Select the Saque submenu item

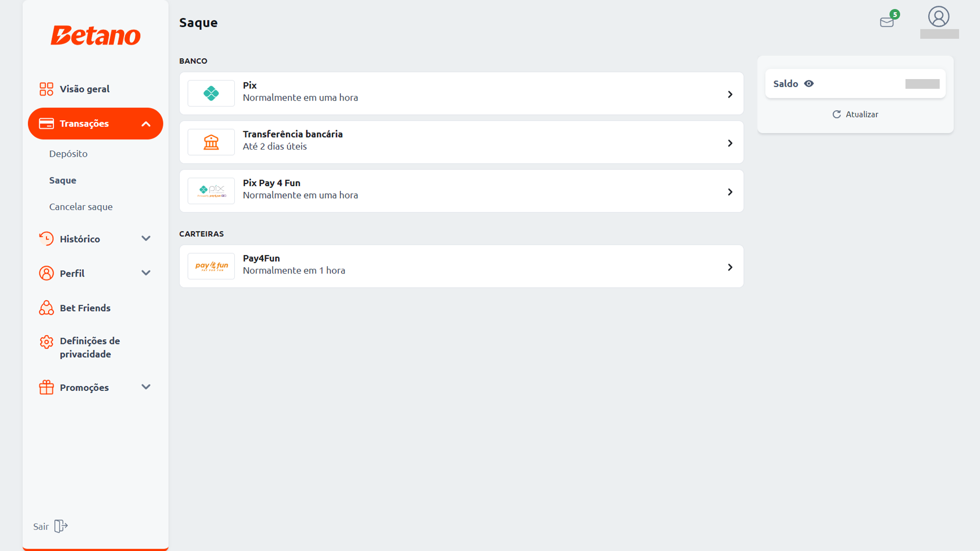click(x=63, y=180)
